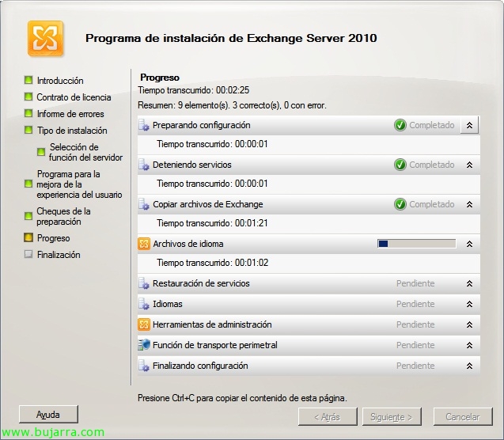Click the Deteniendo servicios gear icon
504x440 pixels.
coord(144,165)
